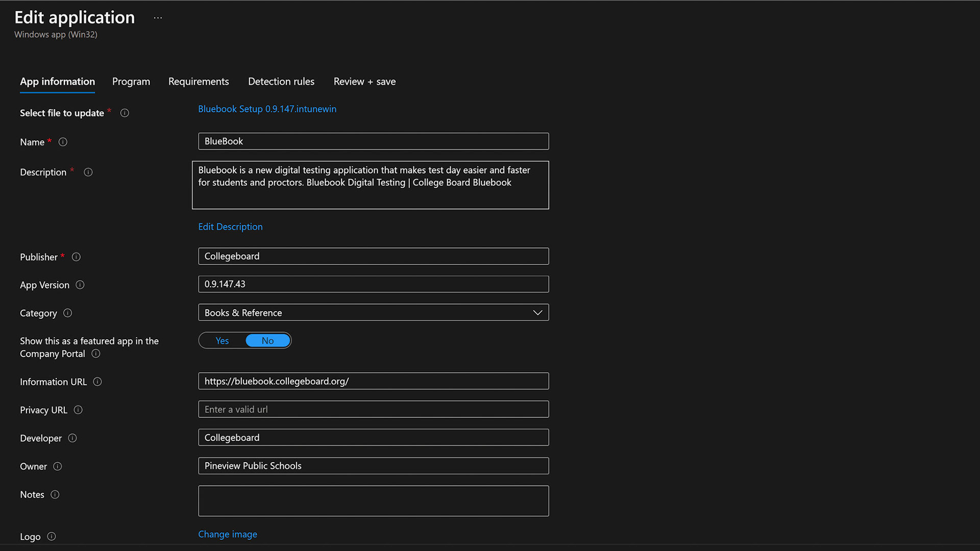The width and height of the screenshot is (980, 551).
Task: Click info icon next to Description label
Action: pos(88,172)
